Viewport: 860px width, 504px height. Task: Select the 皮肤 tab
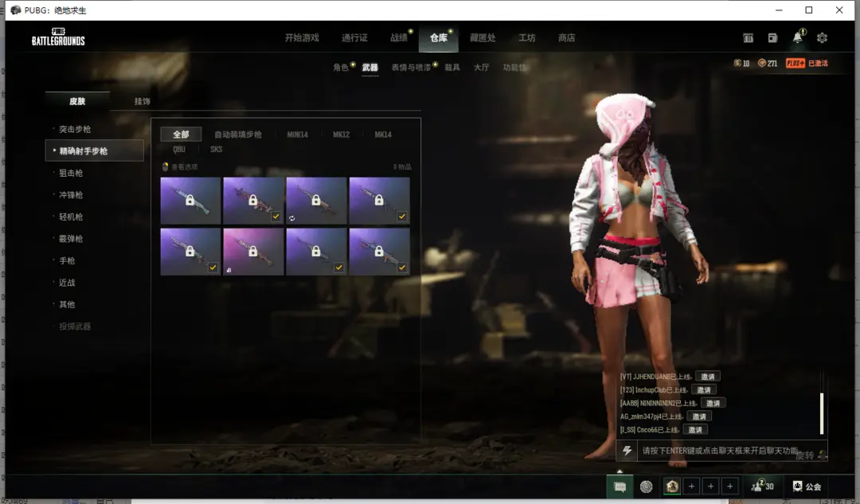coord(77,101)
